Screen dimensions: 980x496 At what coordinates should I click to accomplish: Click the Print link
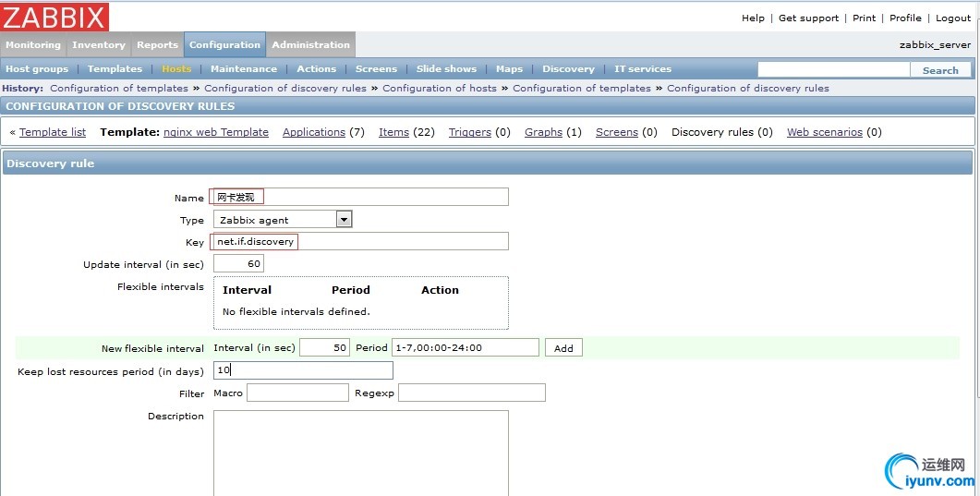tap(865, 18)
